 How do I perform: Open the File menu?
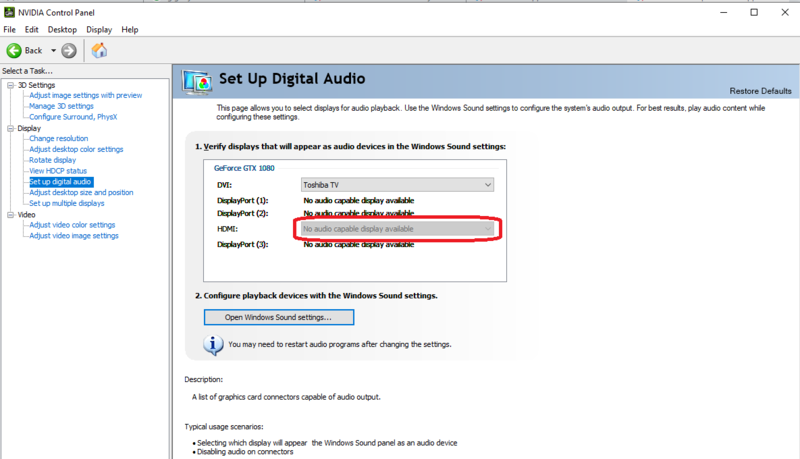pyautogui.click(x=9, y=30)
